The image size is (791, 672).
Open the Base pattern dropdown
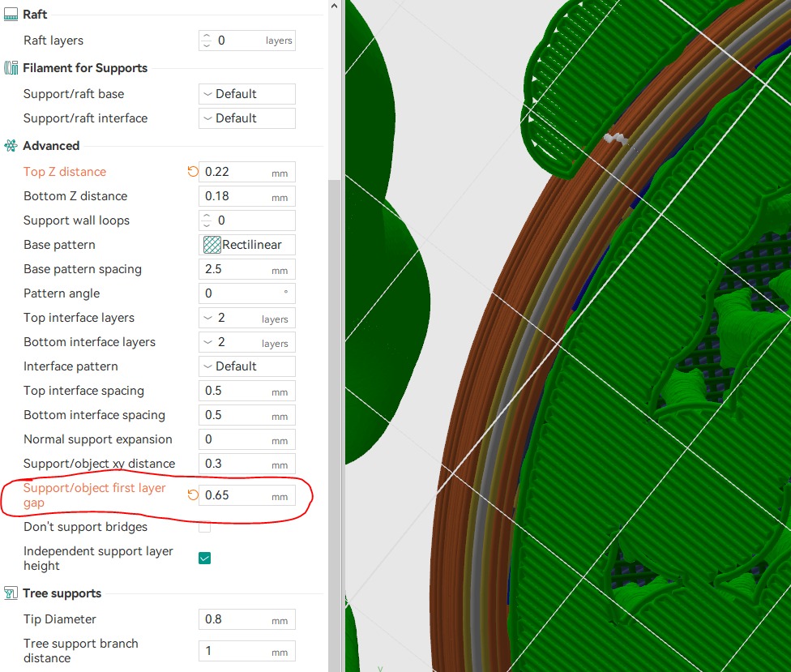tap(246, 245)
